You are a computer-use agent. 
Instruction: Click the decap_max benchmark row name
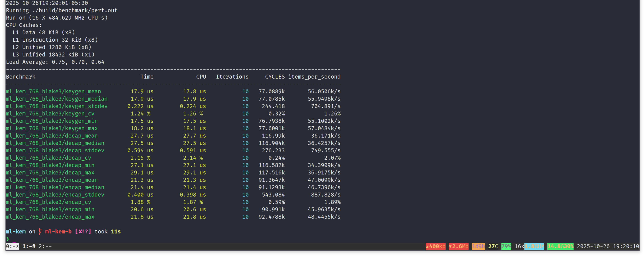pos(50,173)
